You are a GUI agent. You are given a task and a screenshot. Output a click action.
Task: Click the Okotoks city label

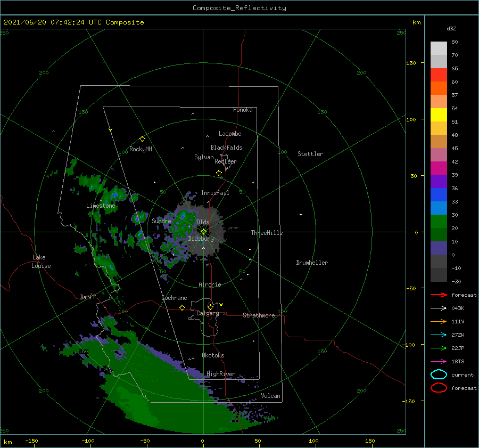[x=212, y=355]
